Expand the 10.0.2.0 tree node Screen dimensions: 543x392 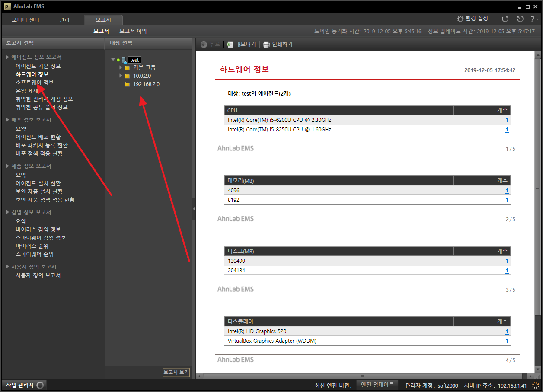pos(121,76)
